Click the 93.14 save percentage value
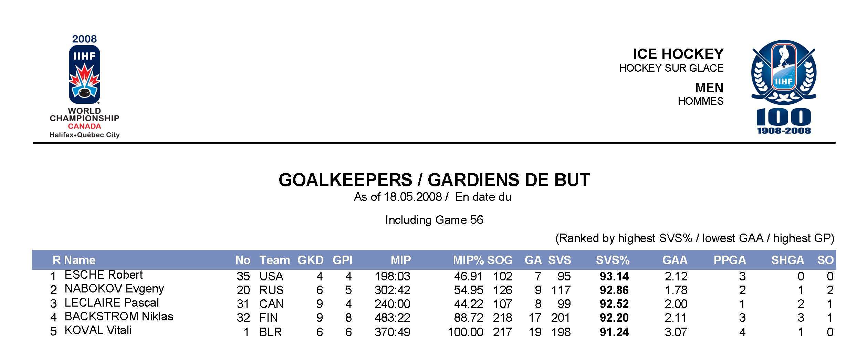 click(614, 276)
